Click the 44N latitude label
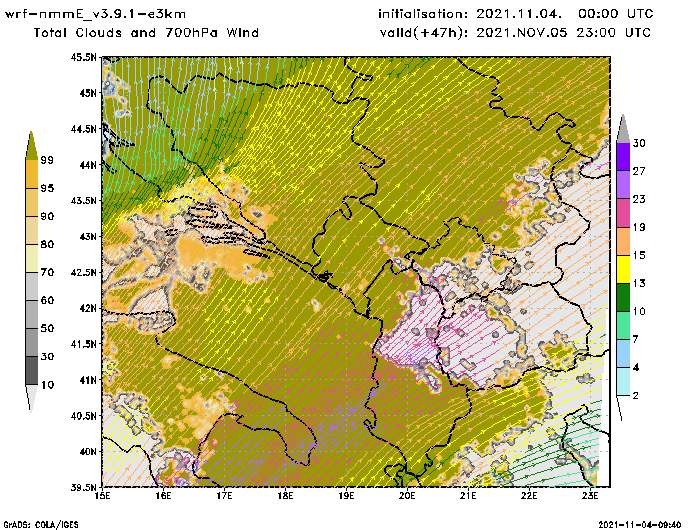The width and height of the screenshot is (700, 530). [x=88, y=165]
